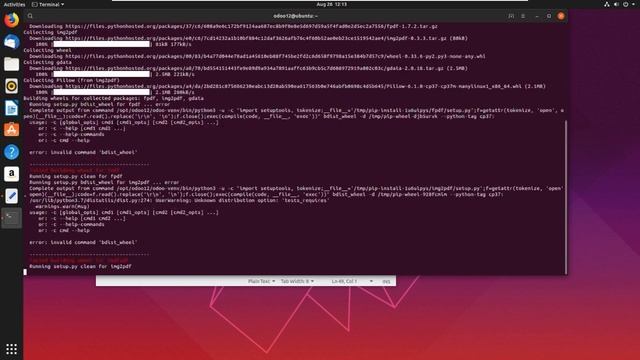Switch to Text Editor dock icon
Image resolution: width=640 pixels, height=360 pixels.
click(11, 196)
